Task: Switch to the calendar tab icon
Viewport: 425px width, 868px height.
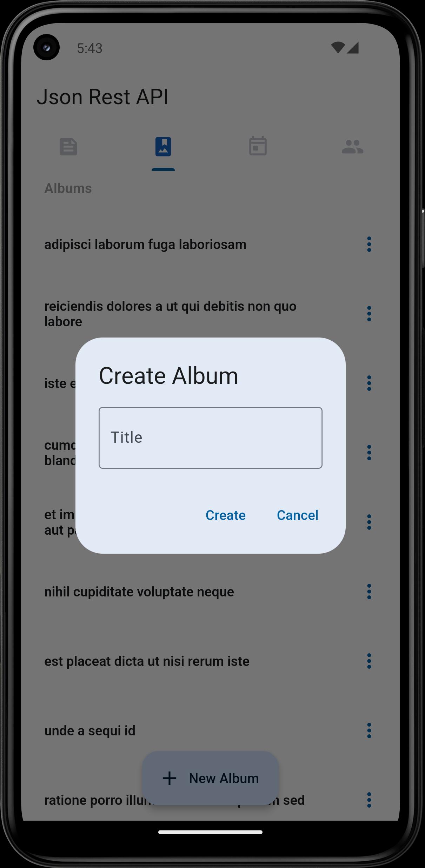Action: pos(258,146)
